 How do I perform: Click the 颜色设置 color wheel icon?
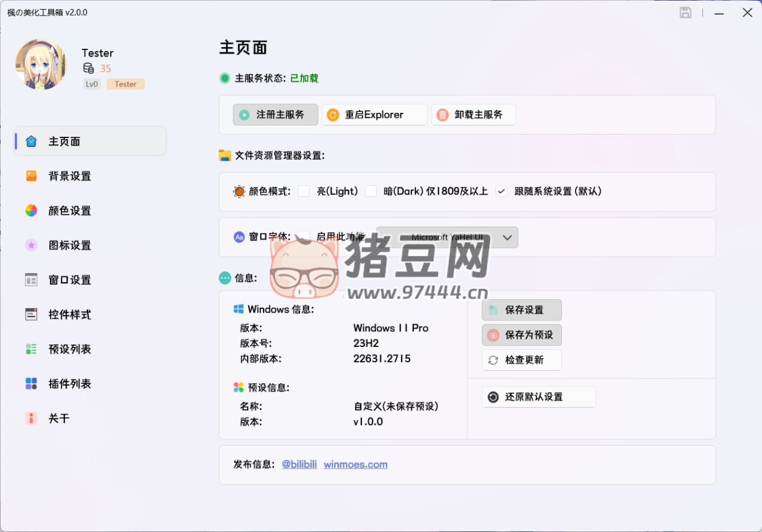coord(31,211)
